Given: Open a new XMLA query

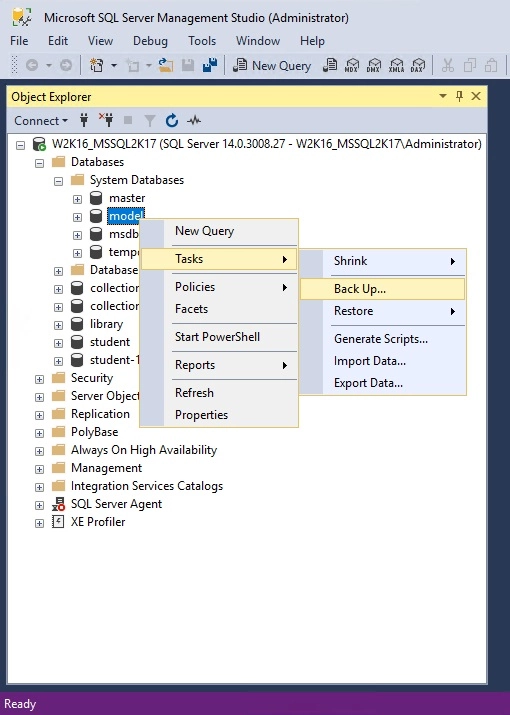Looking at the screenshot, I should (x=396, y=66).
